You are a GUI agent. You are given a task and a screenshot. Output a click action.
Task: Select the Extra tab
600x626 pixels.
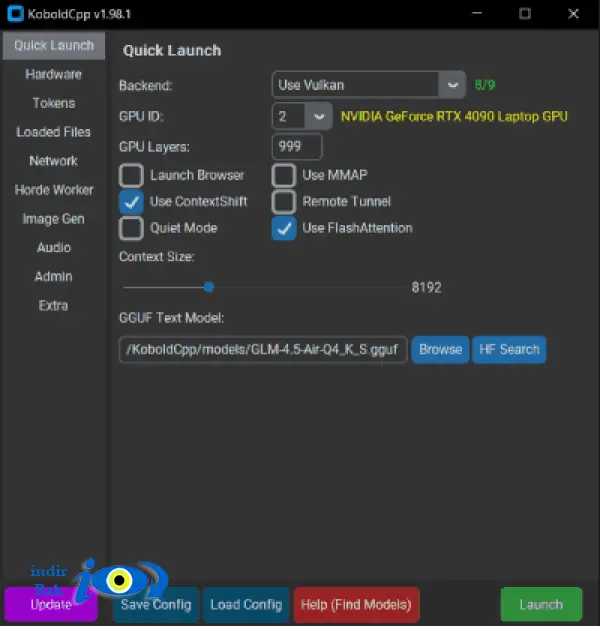pyautogui.click(x=53, y=305)
